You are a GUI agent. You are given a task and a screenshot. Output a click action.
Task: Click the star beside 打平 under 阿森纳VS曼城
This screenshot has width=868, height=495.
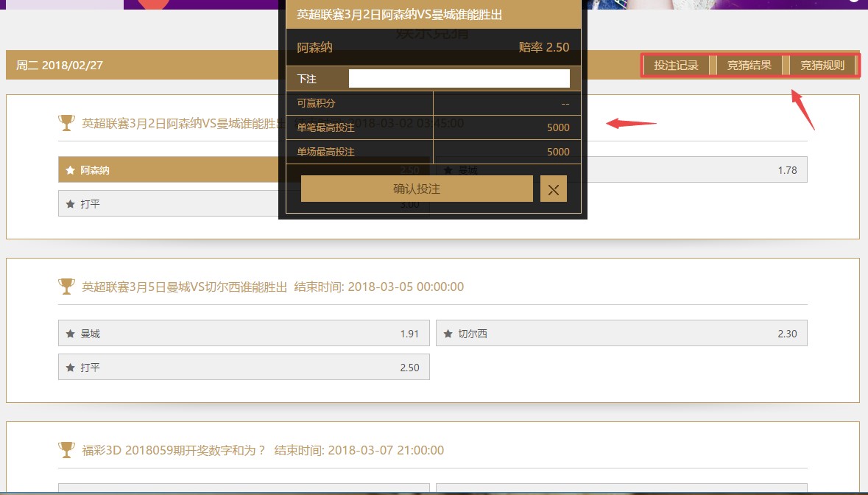tap(70, 204)
